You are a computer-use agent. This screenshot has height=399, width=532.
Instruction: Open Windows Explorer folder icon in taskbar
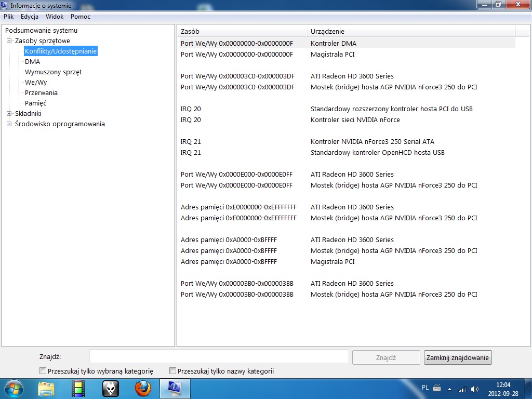(x=46, y=389)
